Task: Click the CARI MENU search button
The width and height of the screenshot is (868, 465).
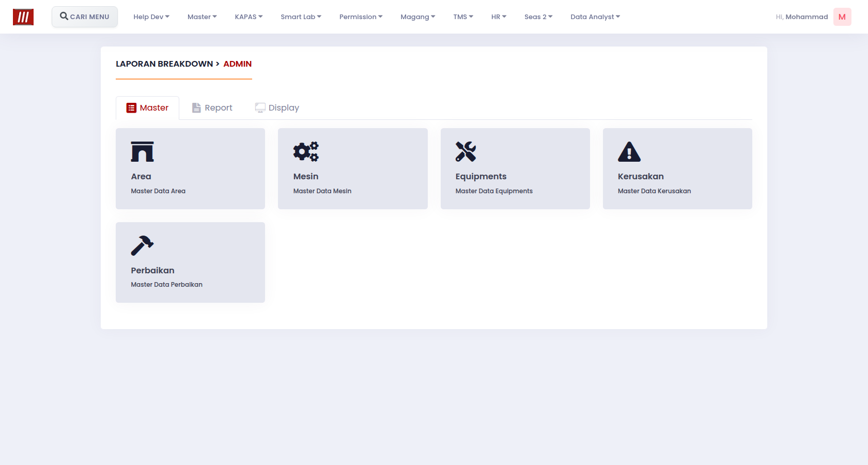Action: (x=85, y=17)
